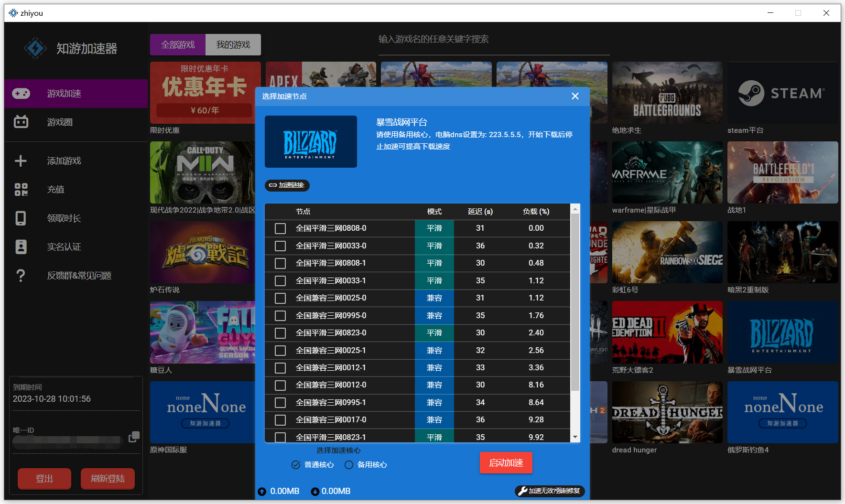Check node 全国兼容三网0012-0
Image resolution: width=845 pixels, height=504 pixels.
pyautogui.click(x=280, y=386)
